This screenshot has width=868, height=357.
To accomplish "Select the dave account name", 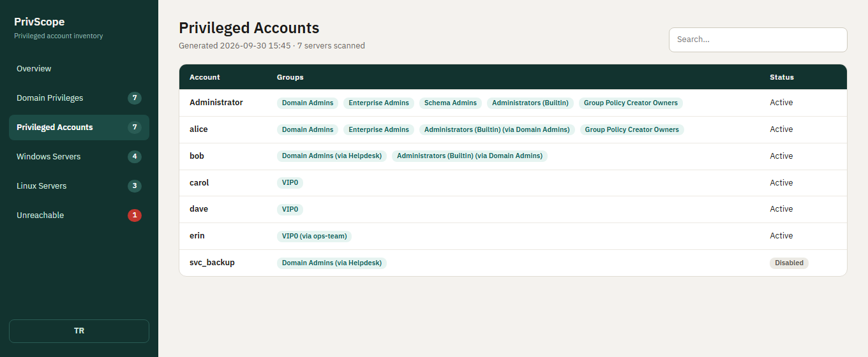I will [x=198, y=209].
